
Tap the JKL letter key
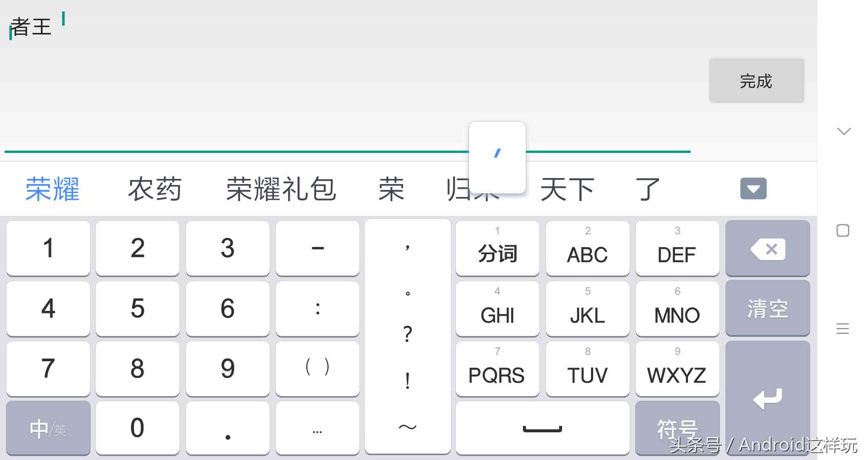click(588, 308)
